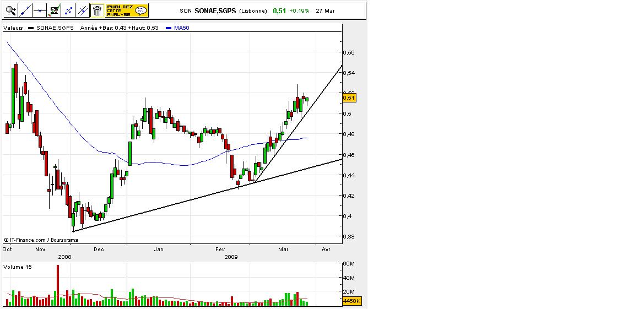Click the IT-Finance.com / Boursorama credit

tap(41, 240)
